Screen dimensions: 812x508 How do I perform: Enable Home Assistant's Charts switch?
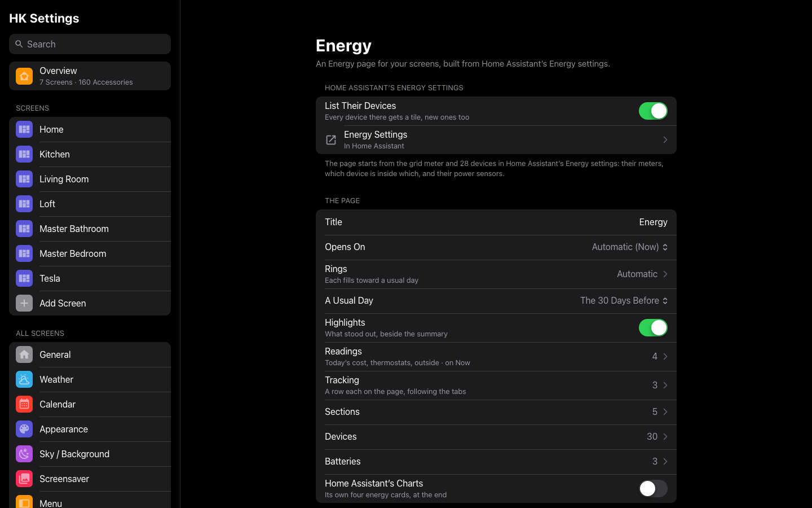(653, 489)
